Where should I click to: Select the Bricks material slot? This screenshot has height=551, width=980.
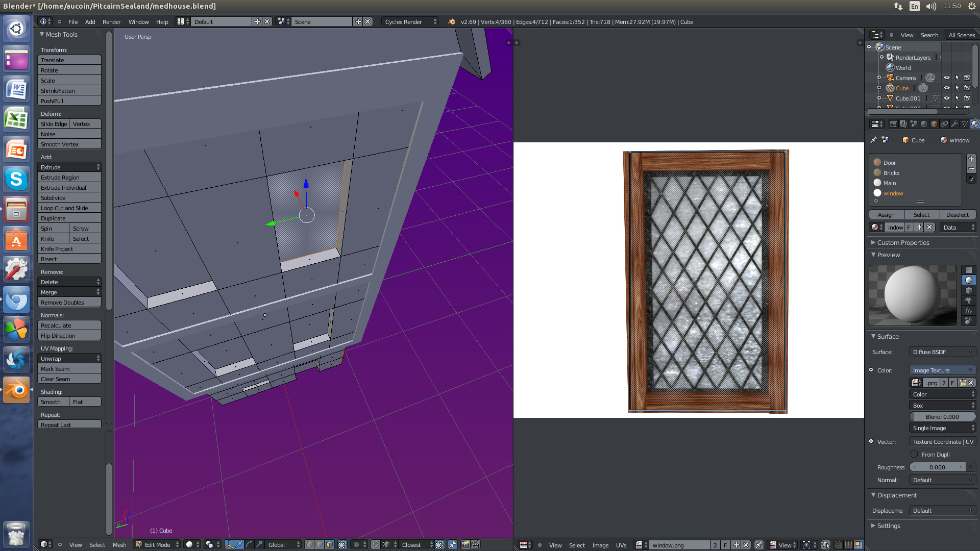(915, 173)
